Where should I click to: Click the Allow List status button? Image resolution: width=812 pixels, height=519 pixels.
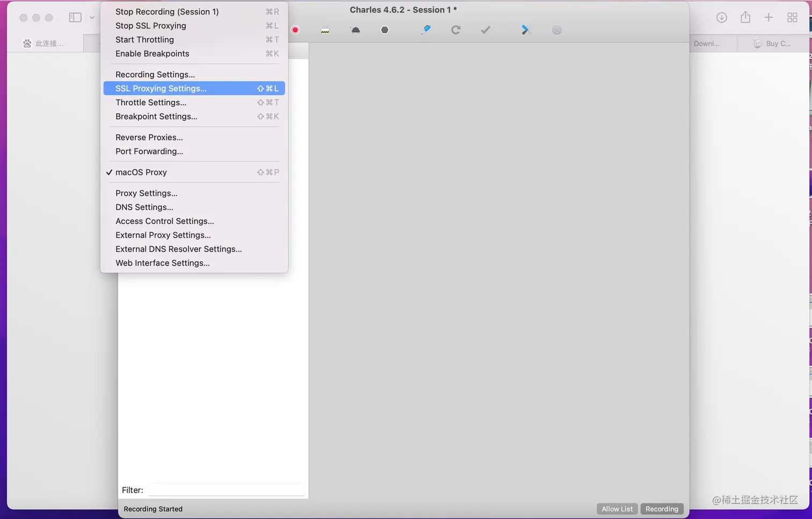pos(617,509)
